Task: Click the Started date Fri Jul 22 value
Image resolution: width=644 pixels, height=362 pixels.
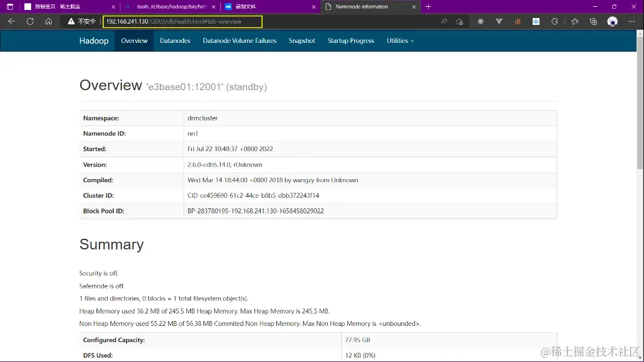Action: click(230, 149)
